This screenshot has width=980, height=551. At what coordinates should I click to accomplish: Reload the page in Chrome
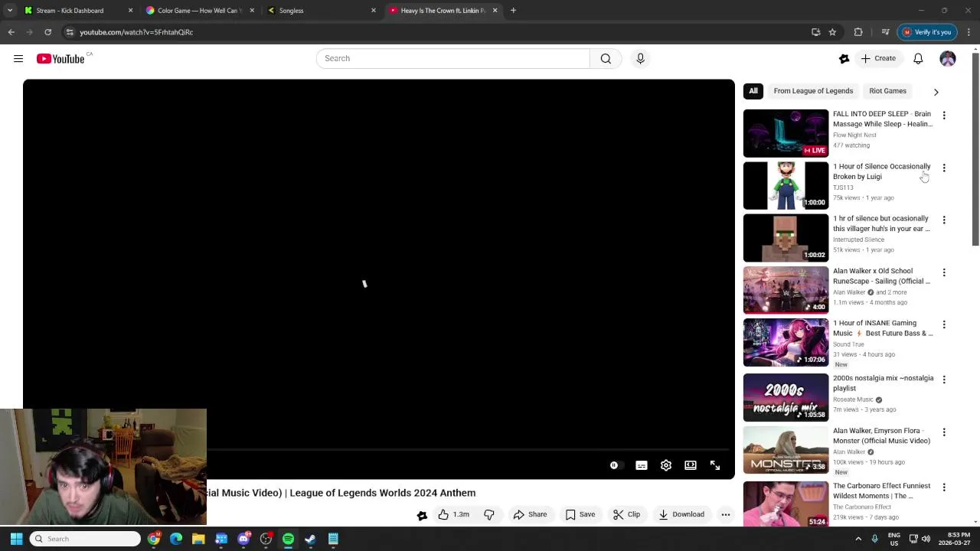click(x=47, y=32)
